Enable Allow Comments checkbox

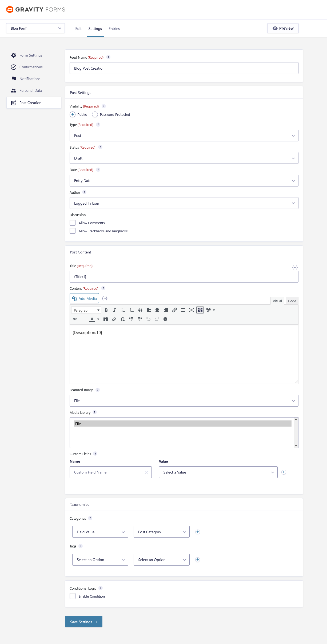point(73,223)
